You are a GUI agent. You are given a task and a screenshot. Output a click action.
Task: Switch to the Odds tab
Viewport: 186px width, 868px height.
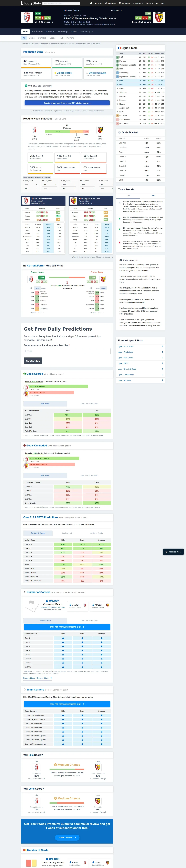pos(74,32)
